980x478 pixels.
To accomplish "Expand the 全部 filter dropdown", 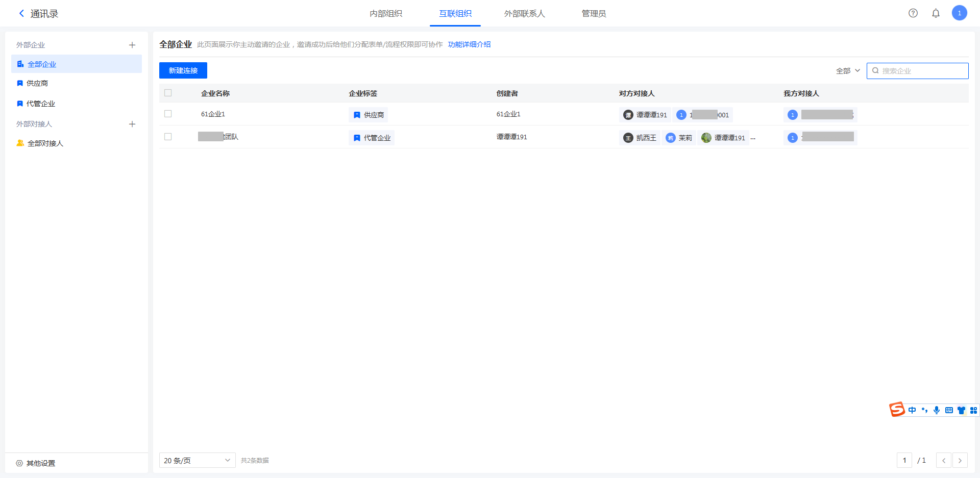I will pos(848,71).
